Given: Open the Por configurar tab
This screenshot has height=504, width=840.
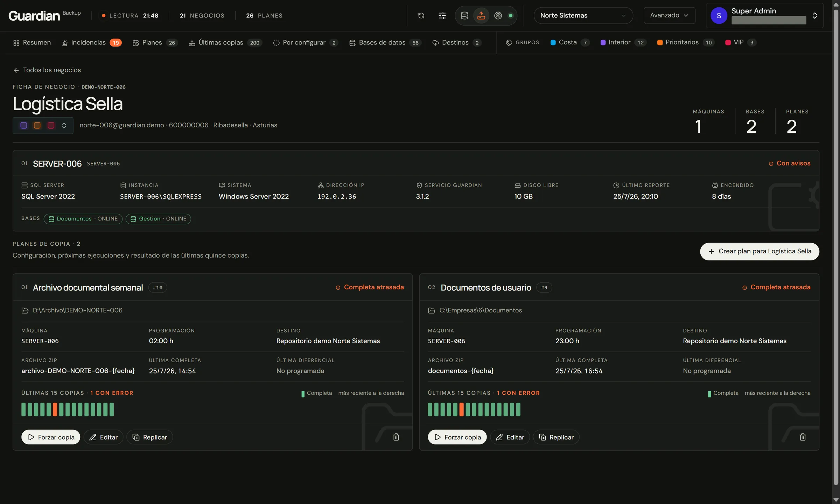Looking at the screenshot, I should [306, 42].
